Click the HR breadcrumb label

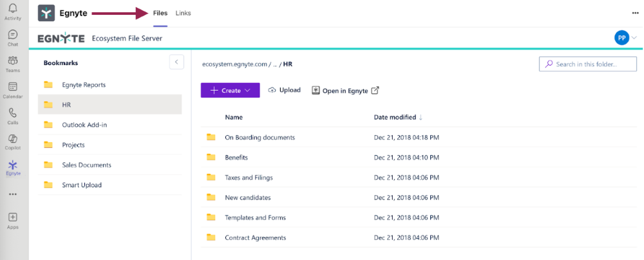[x=288, y=64]
